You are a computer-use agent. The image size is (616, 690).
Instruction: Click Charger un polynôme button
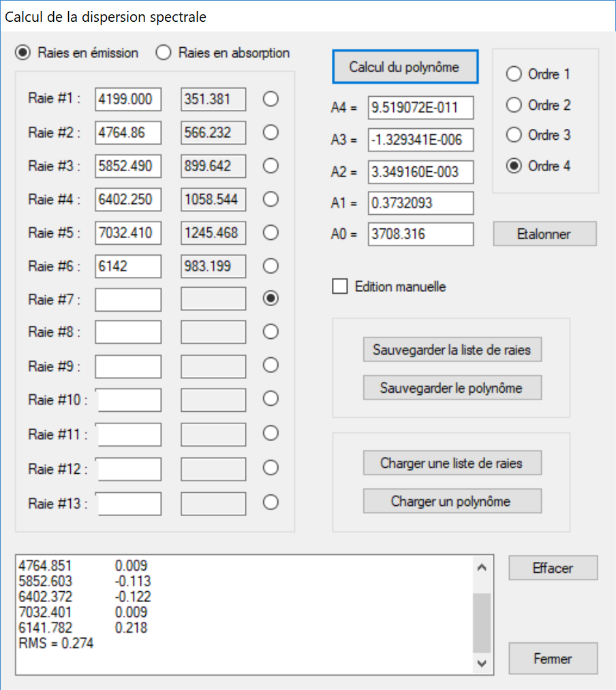pyautogui.click(x=452, y=501)
